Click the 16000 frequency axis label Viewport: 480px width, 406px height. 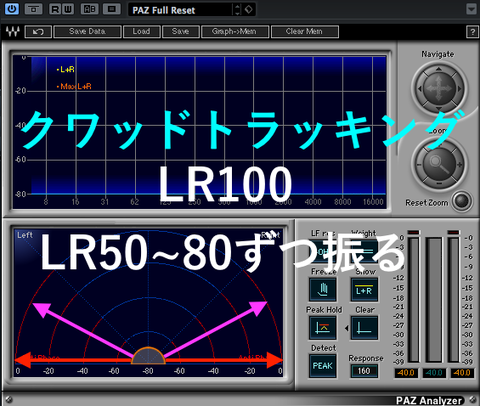[x=373, y=202]
